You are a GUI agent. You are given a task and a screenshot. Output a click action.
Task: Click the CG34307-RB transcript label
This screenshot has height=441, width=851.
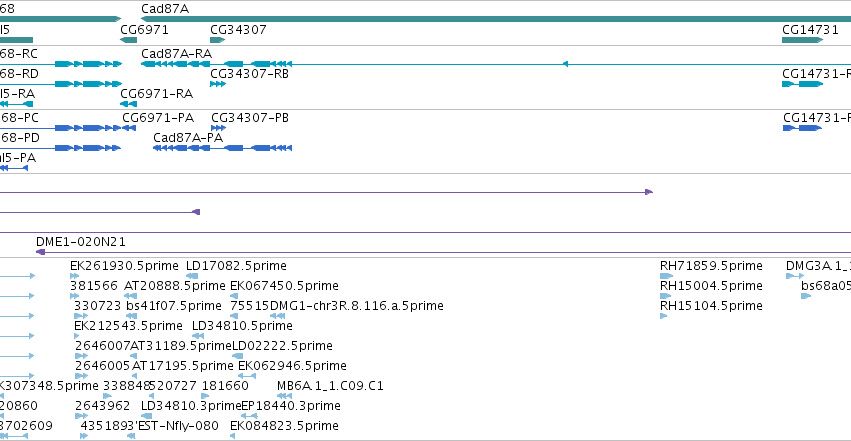click(x=249, y=74)
